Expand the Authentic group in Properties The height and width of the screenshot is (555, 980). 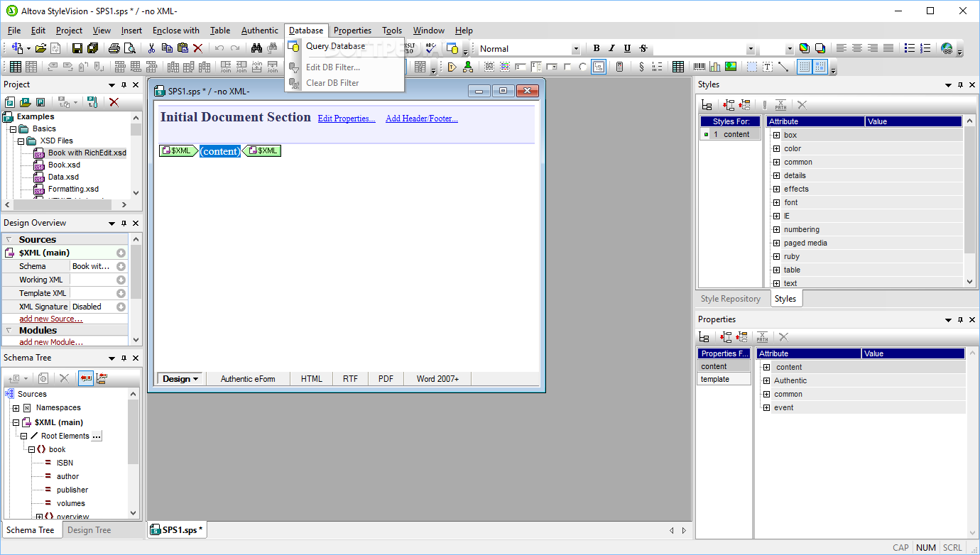tap(766, 380)
